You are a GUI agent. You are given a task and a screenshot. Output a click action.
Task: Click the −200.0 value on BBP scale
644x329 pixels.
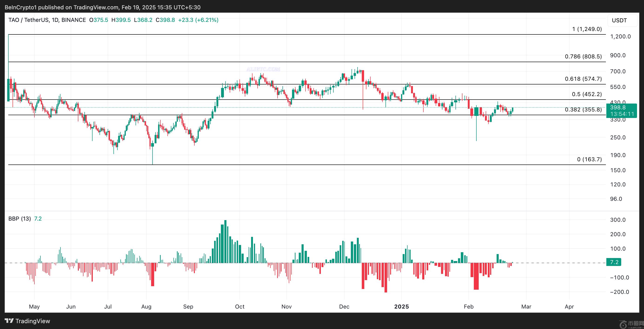619,292
